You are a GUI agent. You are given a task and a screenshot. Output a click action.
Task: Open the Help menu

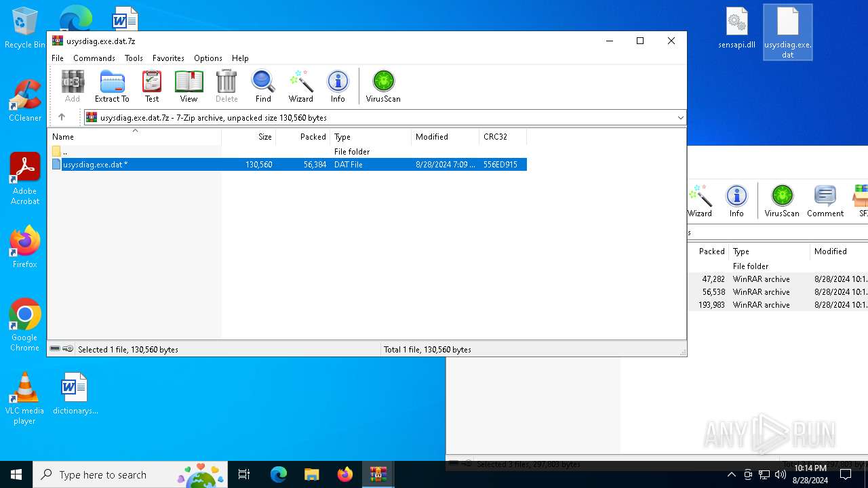point(240,58)
